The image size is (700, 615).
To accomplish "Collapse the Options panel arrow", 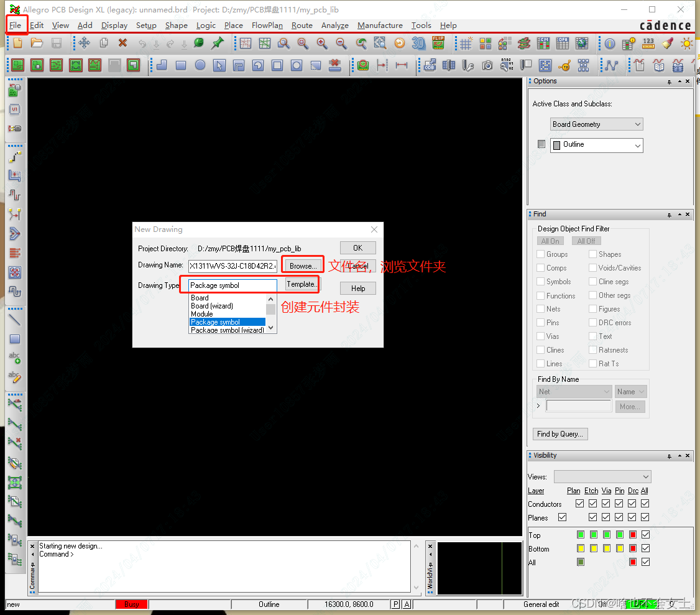I will click(x=679, y=81).
